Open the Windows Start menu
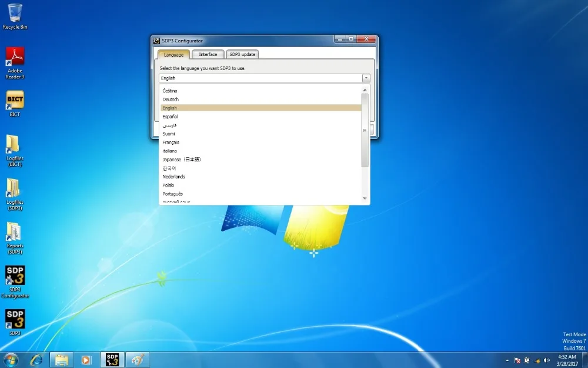Viewport: 588px width, 368px height. [x=11, y=360]
